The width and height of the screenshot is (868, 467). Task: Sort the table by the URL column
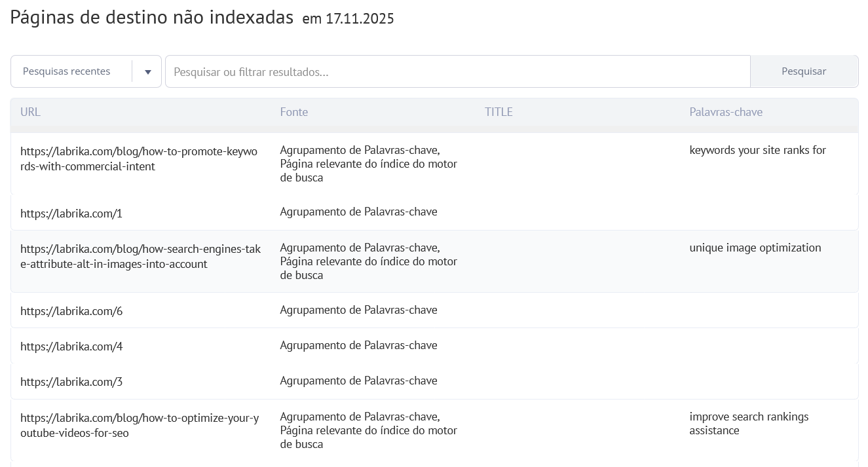(x=30, y=112)
